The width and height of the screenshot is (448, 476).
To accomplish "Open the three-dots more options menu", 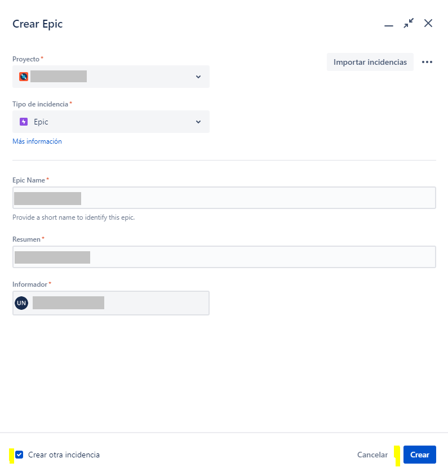I will tap(427, 62).
